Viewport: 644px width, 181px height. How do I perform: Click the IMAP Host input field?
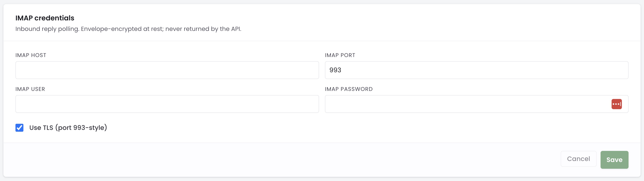[167, 70]
